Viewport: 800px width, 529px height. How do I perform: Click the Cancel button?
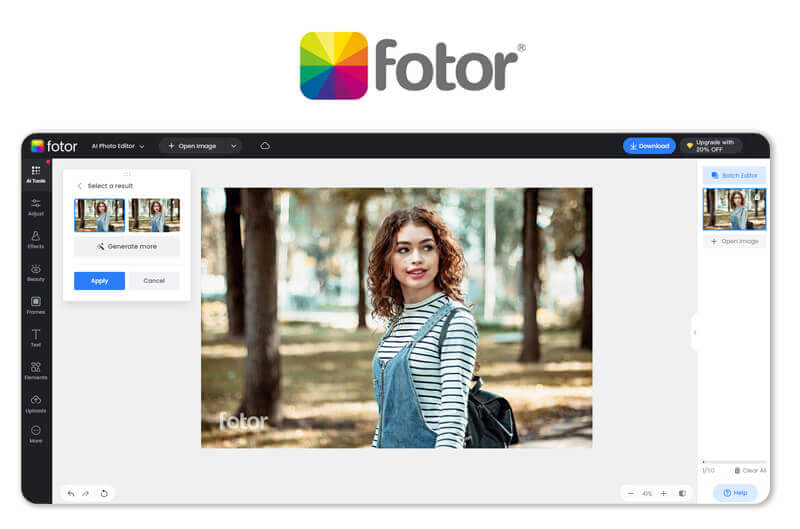pyautogui.click(x=154, y=281)
